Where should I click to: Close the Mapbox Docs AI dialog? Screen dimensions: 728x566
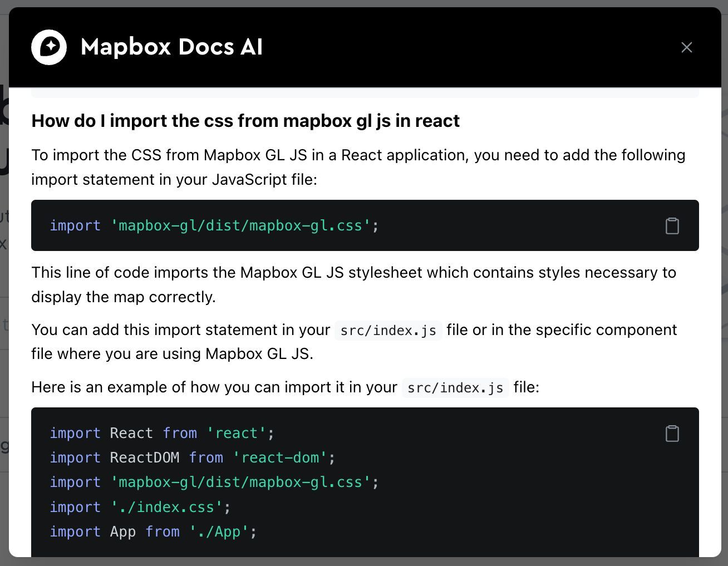click(x=687, y=47)
